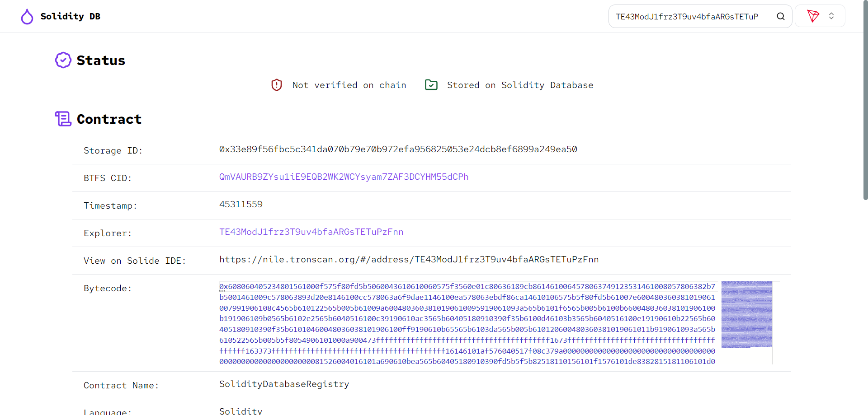Click the nile.tronscan.org address URL
Screen dimensions: 868x415
click(x=409, y=260)
